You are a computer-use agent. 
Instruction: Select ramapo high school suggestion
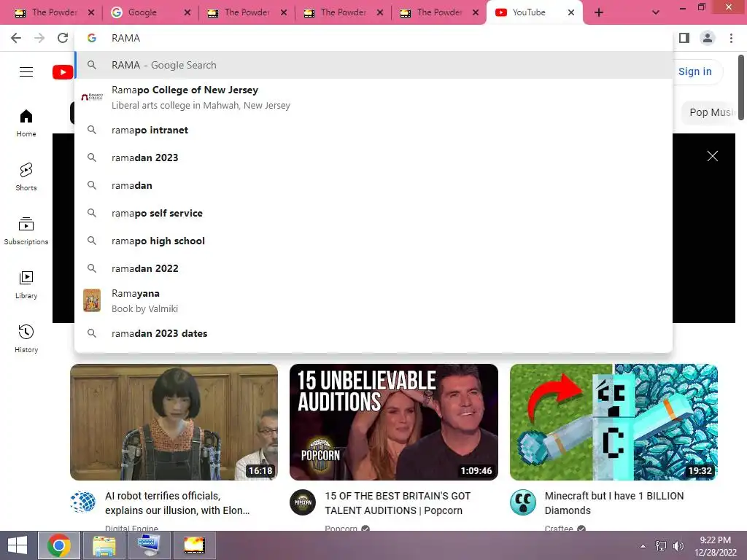374,241
